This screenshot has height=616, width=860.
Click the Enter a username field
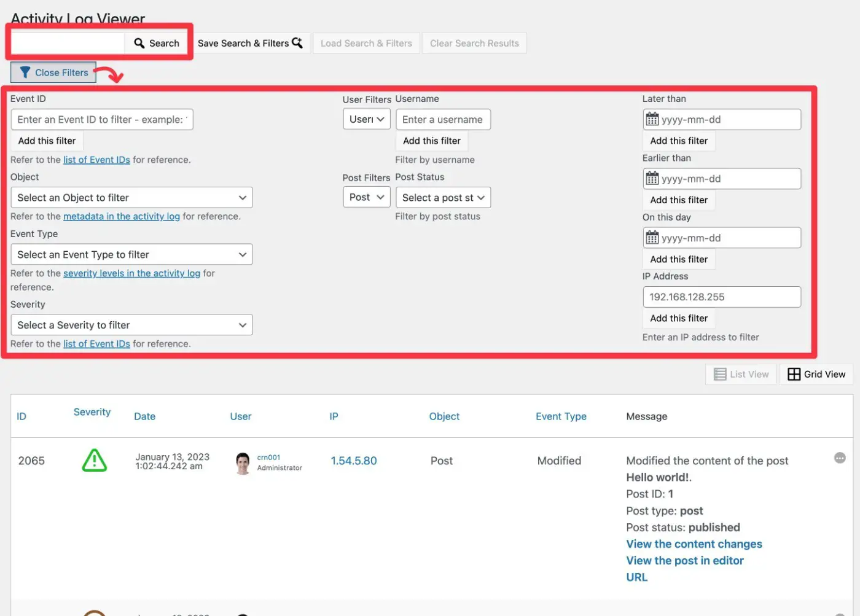[443, 119]
